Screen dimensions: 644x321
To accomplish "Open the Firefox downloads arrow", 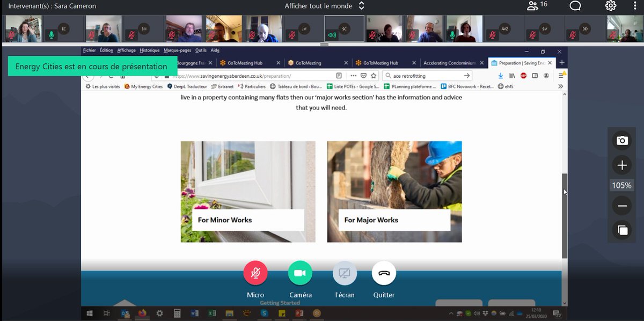I will 501,76.
